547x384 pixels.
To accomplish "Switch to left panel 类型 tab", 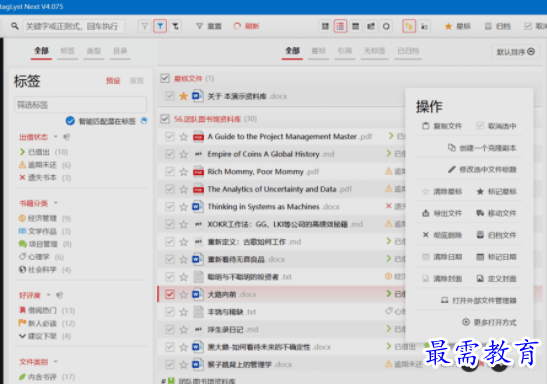I will click(x=93, y=51).
